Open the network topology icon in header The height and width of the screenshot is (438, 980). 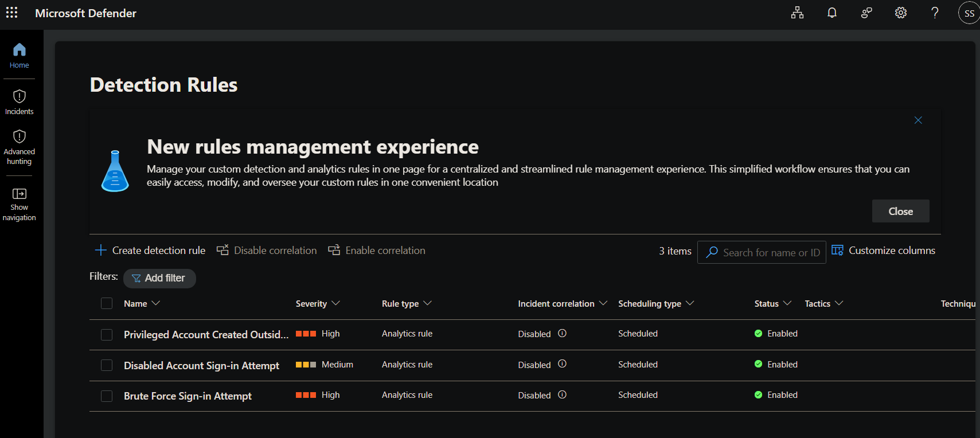(x=797, y=13)
